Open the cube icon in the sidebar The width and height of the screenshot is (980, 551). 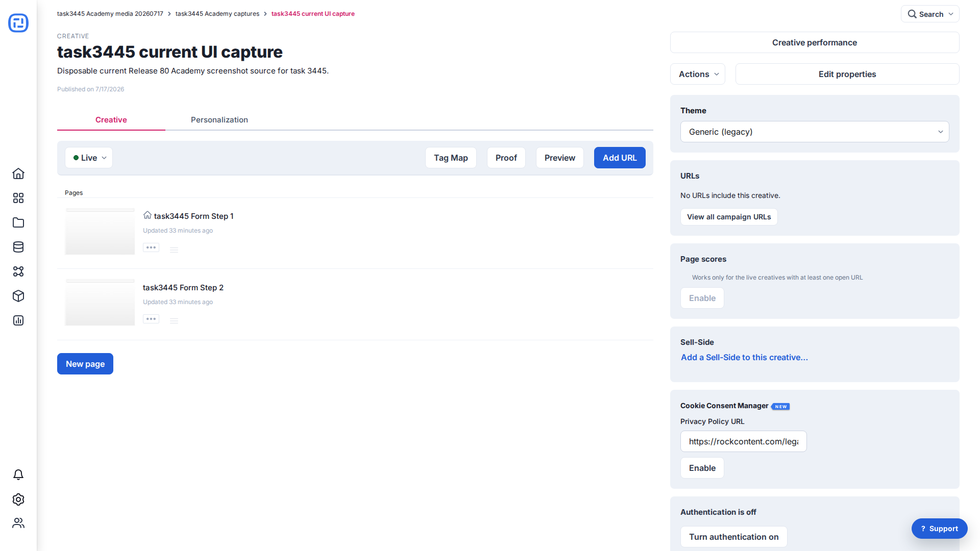18,296
